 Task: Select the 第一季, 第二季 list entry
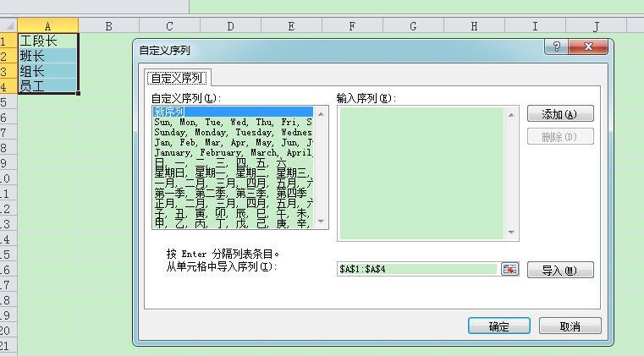click(x=233, y=193)
